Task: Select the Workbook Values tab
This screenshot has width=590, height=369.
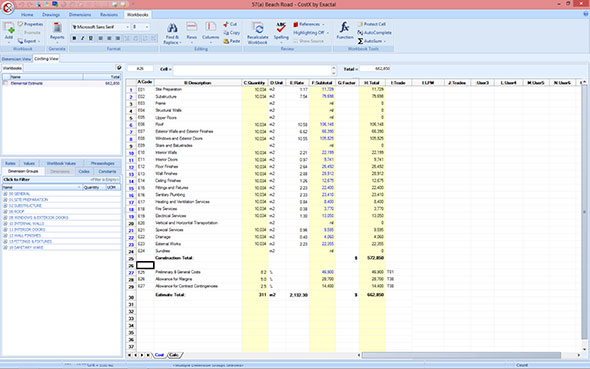Action: [x=61, y=163]
